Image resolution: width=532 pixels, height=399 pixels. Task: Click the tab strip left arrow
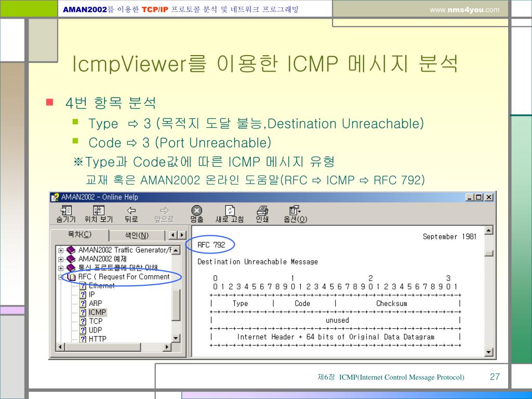click(173, 235)
